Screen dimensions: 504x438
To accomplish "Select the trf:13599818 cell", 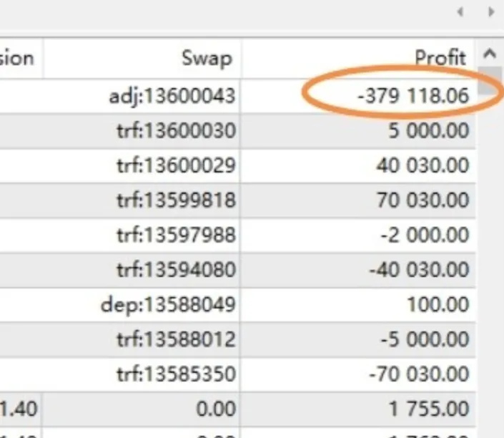I will pos(176,200).
